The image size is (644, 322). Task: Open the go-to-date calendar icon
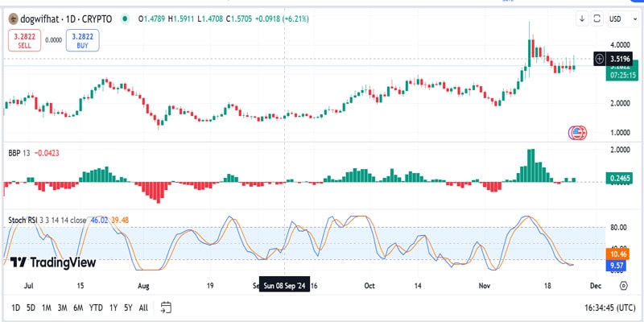(x=166, y=308)
